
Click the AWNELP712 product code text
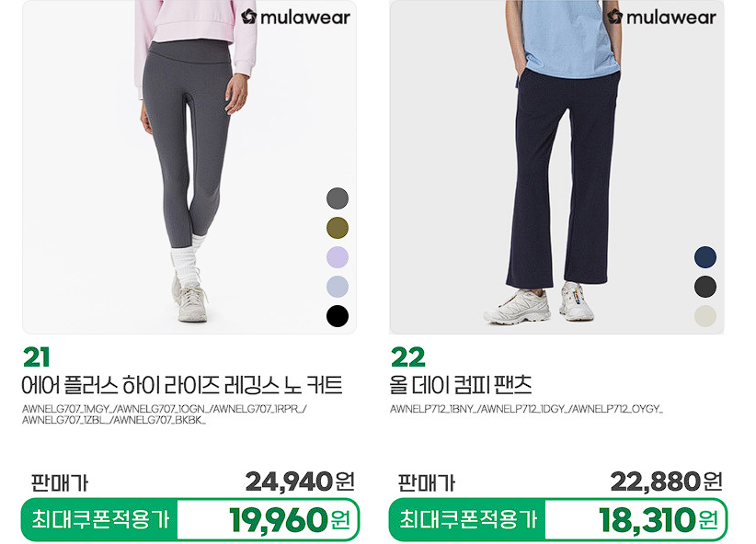(x=526, y=409)
